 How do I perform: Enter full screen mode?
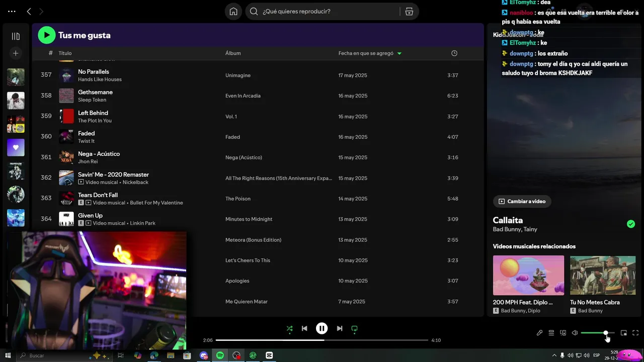coord(635,333)
